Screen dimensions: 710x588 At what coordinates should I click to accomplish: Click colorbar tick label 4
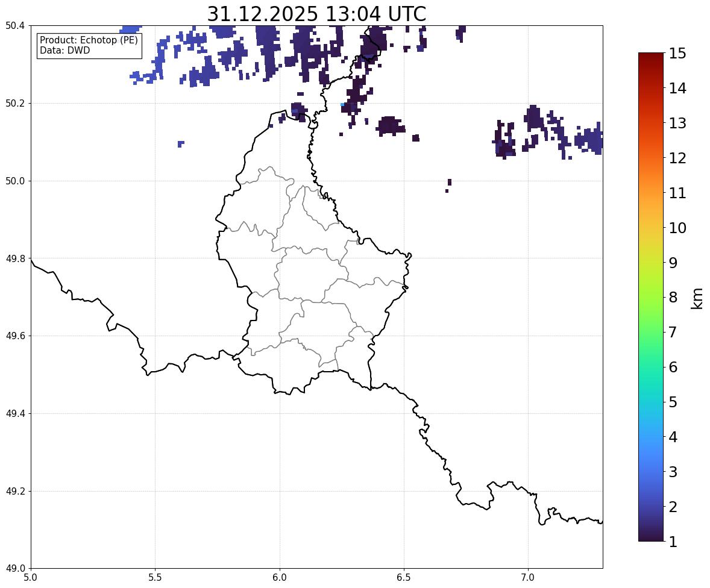coord(673,437)
